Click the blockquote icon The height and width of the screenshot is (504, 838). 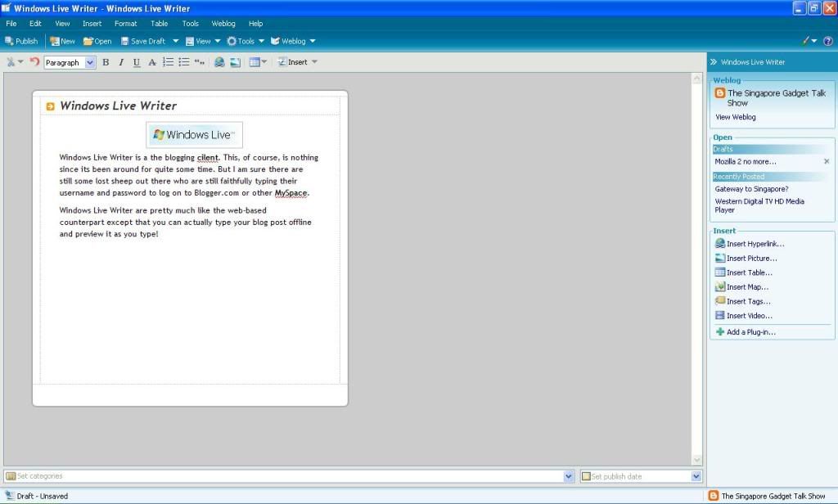(x=199, y=62)
